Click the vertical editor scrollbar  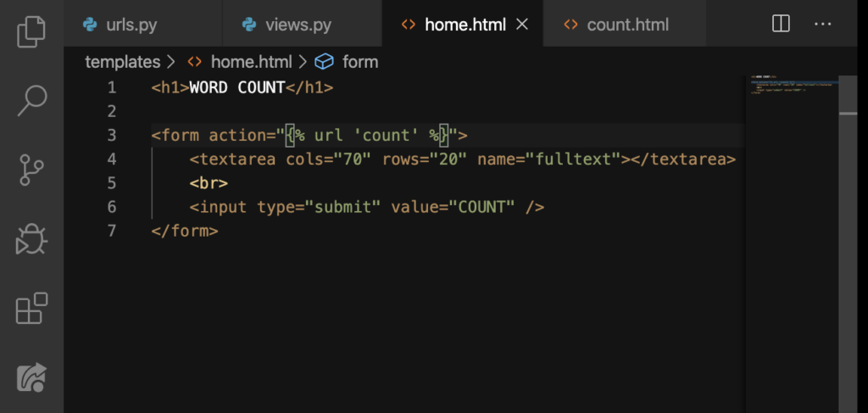(x=848, y=244)
